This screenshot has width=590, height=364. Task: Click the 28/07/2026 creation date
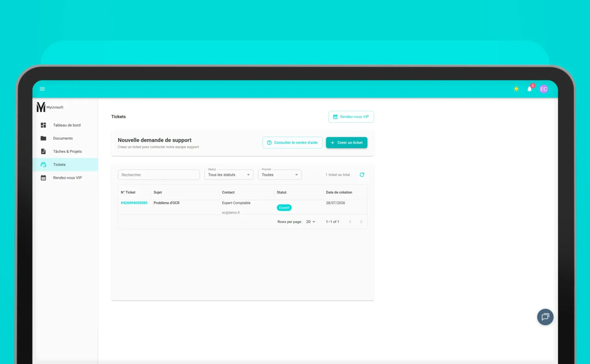[x=335, y=203]
